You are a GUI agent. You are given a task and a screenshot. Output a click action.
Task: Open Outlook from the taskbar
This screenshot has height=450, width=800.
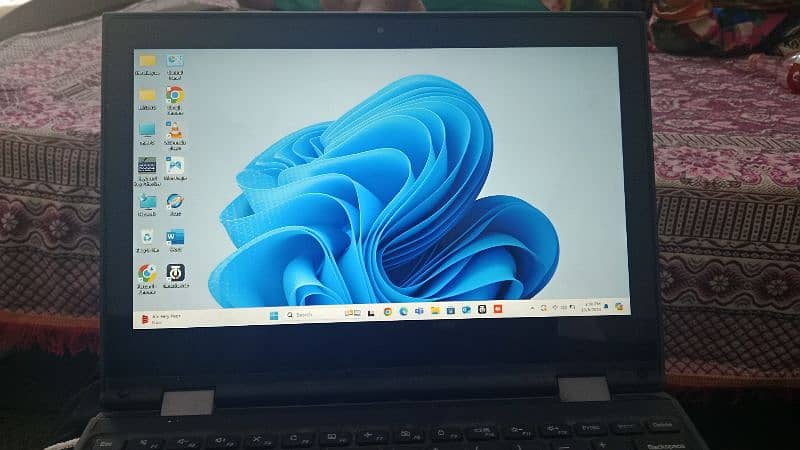(466, 310)
